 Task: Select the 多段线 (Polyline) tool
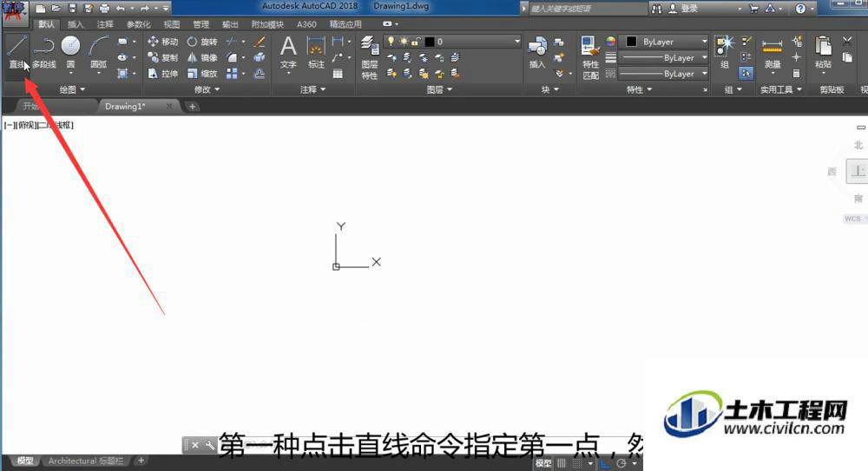click(x=43, y=53)
